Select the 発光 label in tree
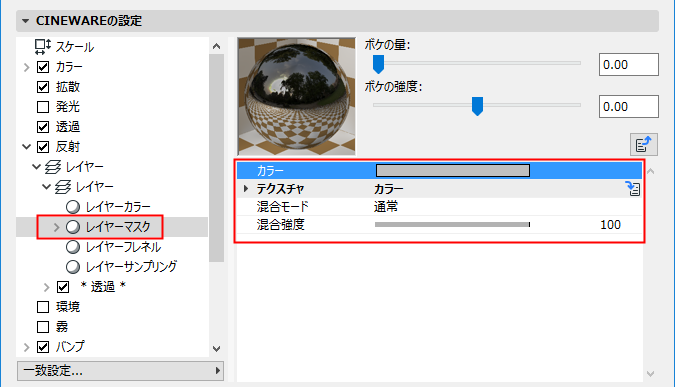675x387 pixels. (68, 107)
